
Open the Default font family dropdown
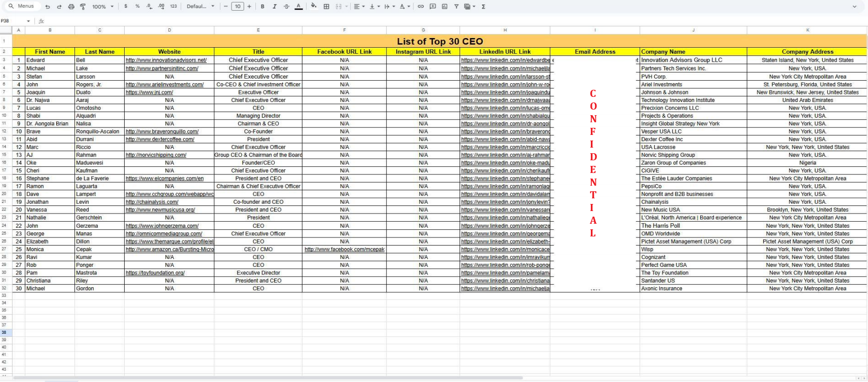tap(200, 7)
